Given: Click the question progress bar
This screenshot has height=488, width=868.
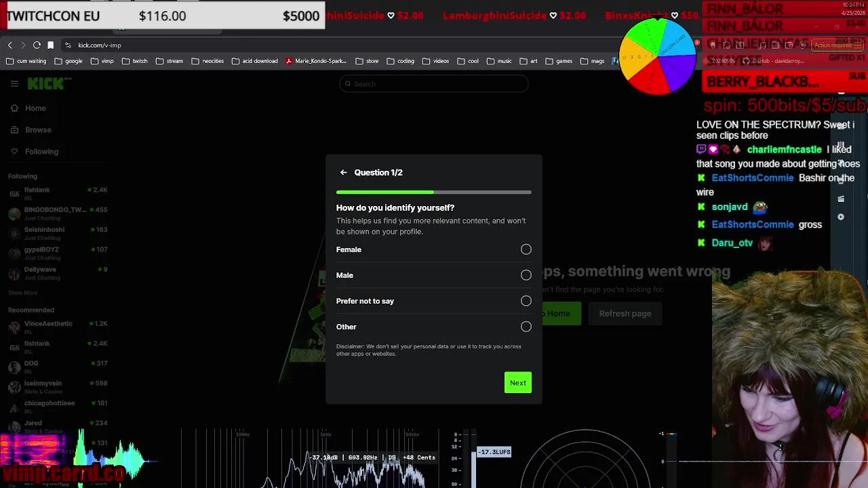Looking at the screenshot, I should [x=433, y=192].
